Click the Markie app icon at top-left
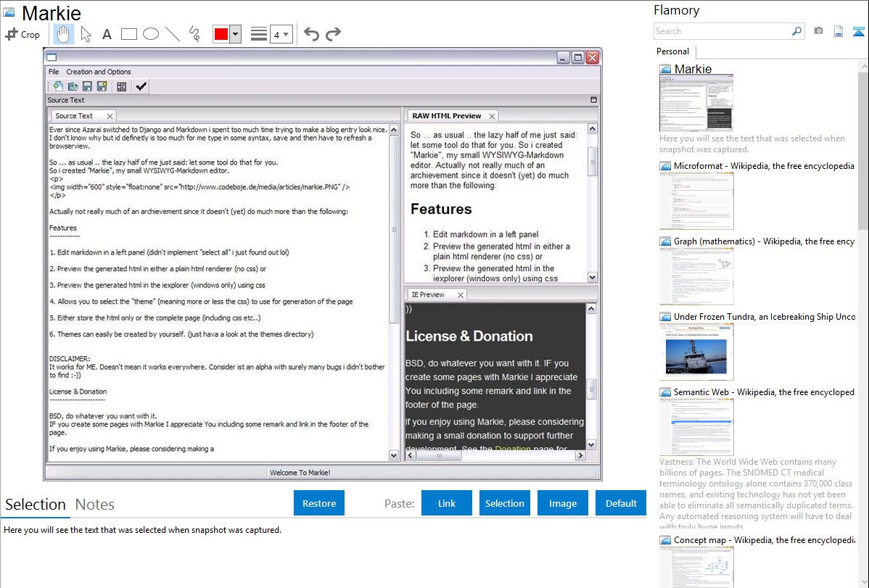The height and width of the screenshot is (588, 869). (x=9, y=13)
